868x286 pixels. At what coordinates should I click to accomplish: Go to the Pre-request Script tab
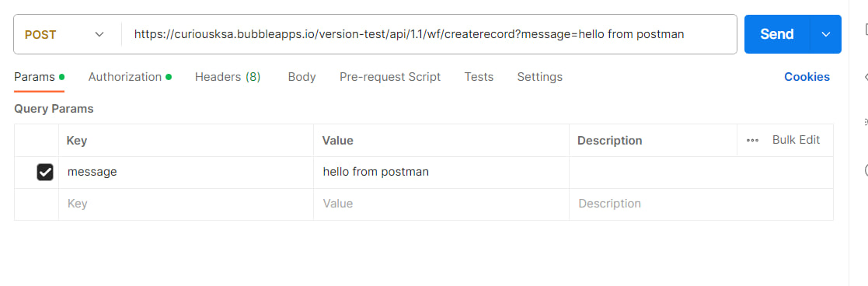[390, 77]
